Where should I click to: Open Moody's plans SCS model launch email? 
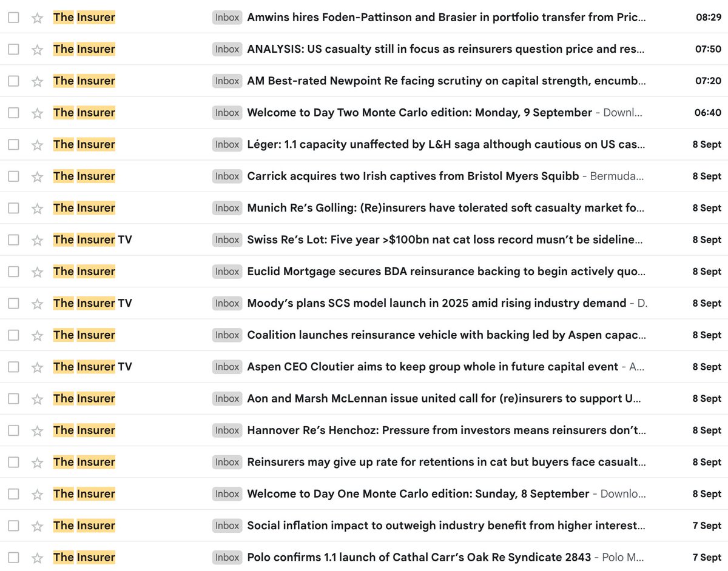437,303
